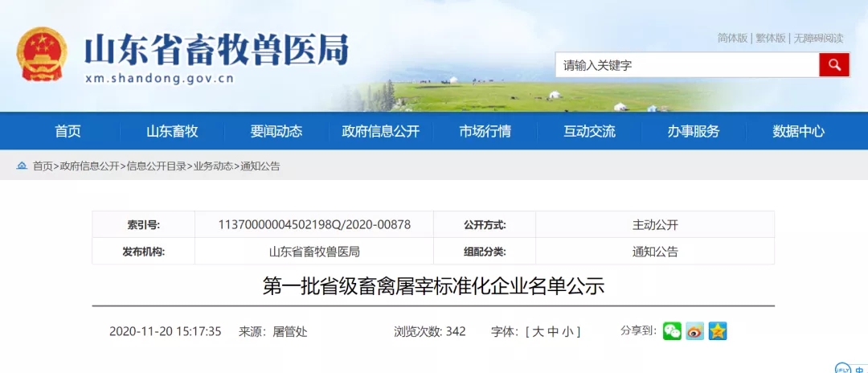Viewport: 868px width, 373px height.
Task: Click the source text 屠管处
Action: (x=290, y=331)
